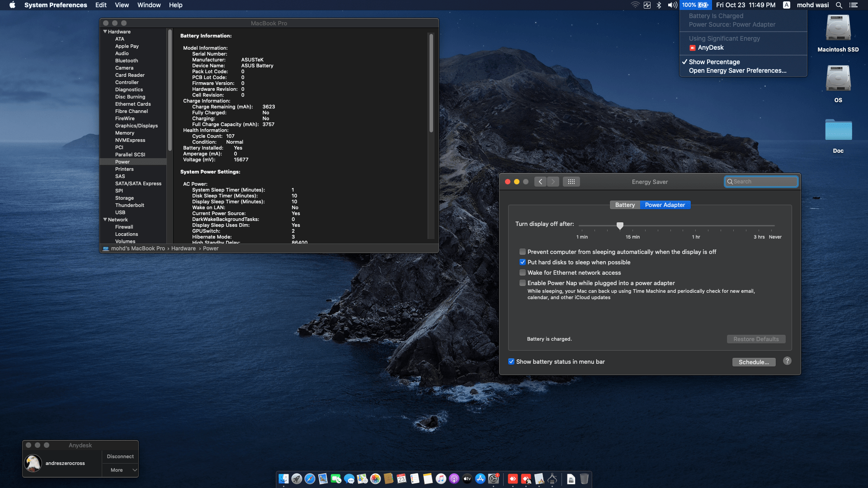This screenshot has height=488, width=868.
Task: Click the Restore Defaults button
Action: (756, 339)
